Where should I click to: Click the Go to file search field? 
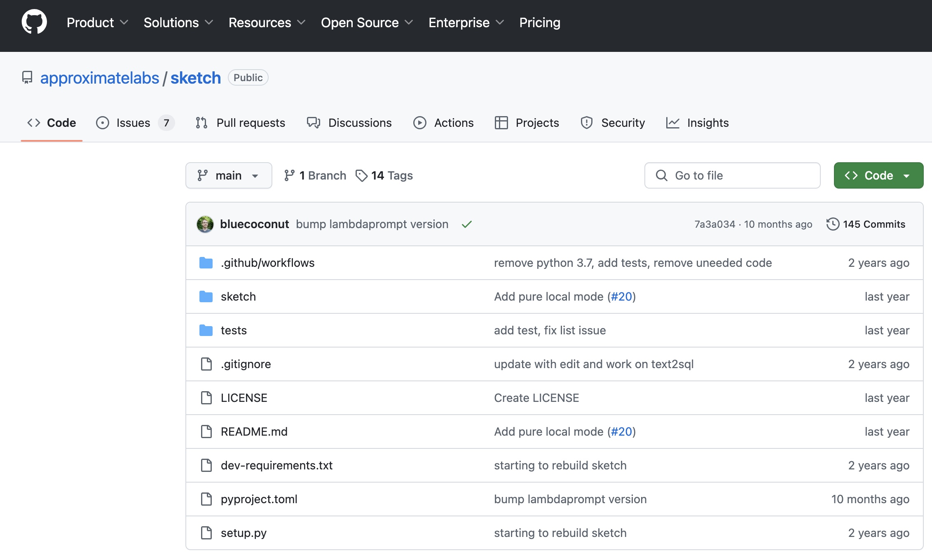[732, 176]
